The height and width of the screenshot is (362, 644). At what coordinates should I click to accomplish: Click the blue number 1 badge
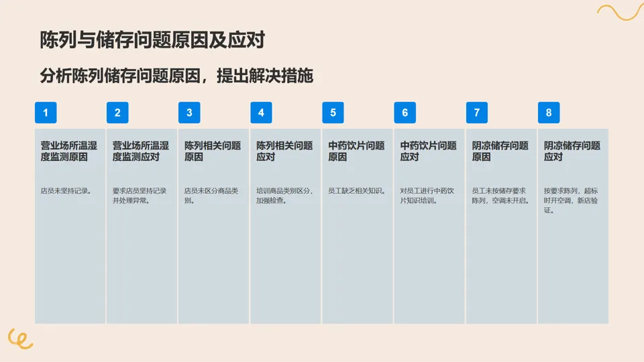click(x=46, y=113)
